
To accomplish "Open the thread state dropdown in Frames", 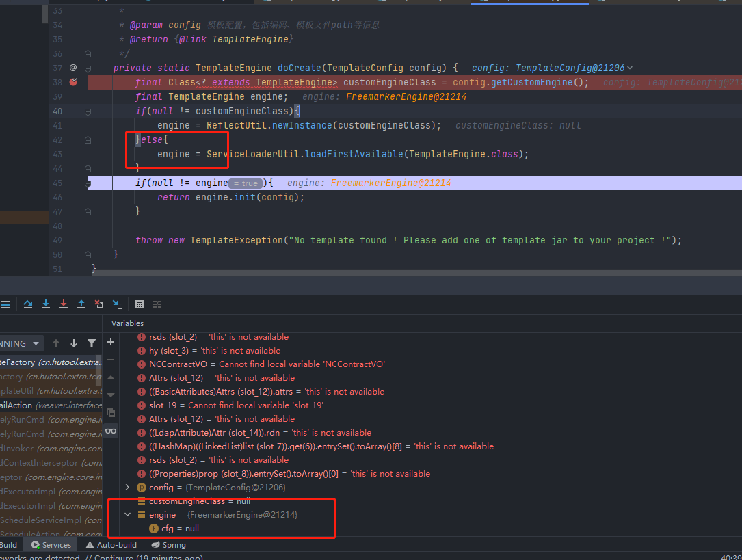I will point(21,343).
